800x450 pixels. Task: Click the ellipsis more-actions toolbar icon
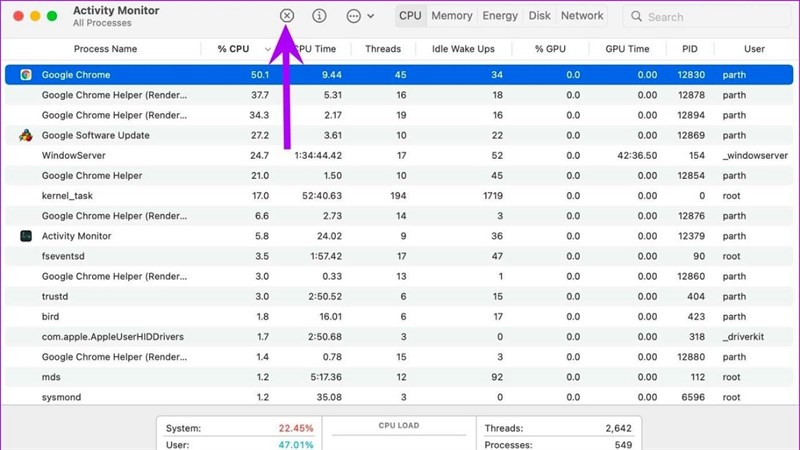point(353,16)
